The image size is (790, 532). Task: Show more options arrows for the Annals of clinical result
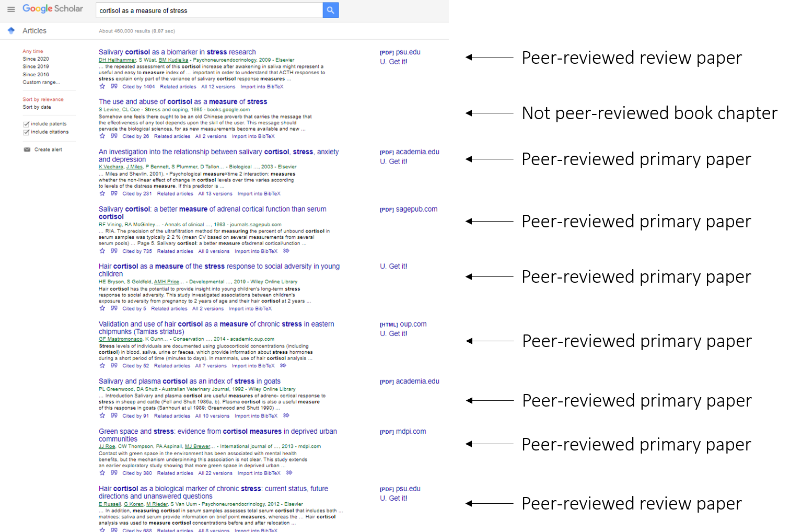[x=286, y=251]
